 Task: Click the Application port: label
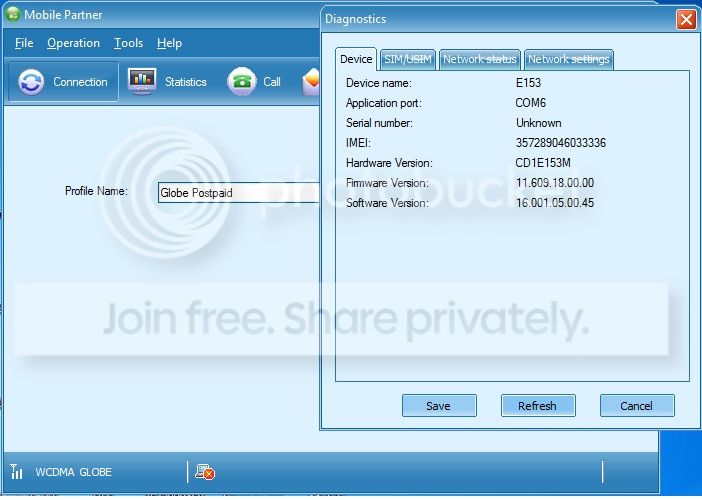point(384,103)
